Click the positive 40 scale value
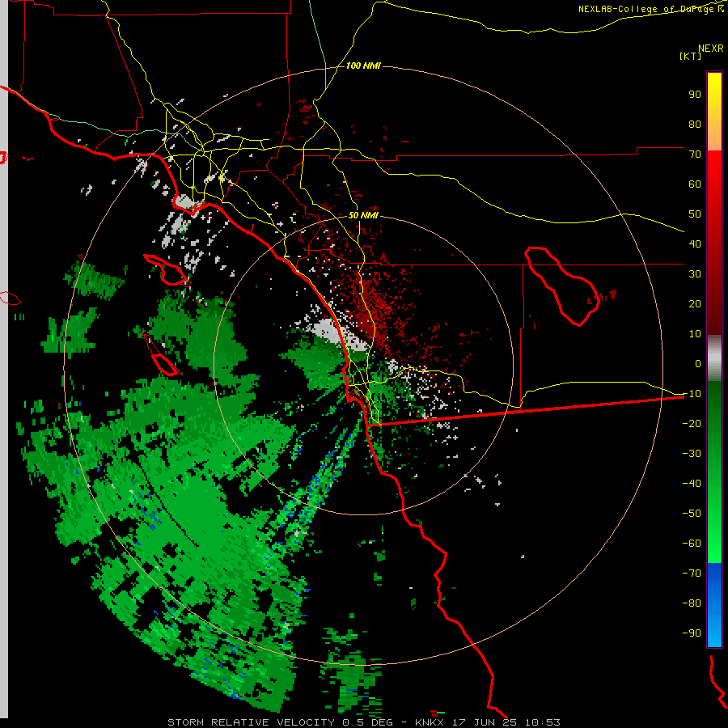Image resolution: width=728 pixels, height=728 pixels. [695, 243]
